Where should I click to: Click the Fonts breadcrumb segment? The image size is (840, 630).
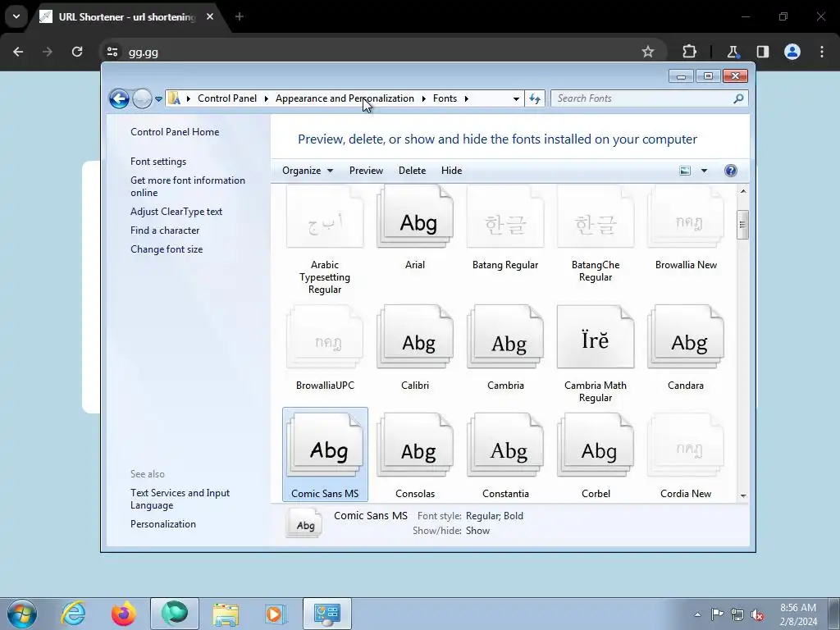445,98
